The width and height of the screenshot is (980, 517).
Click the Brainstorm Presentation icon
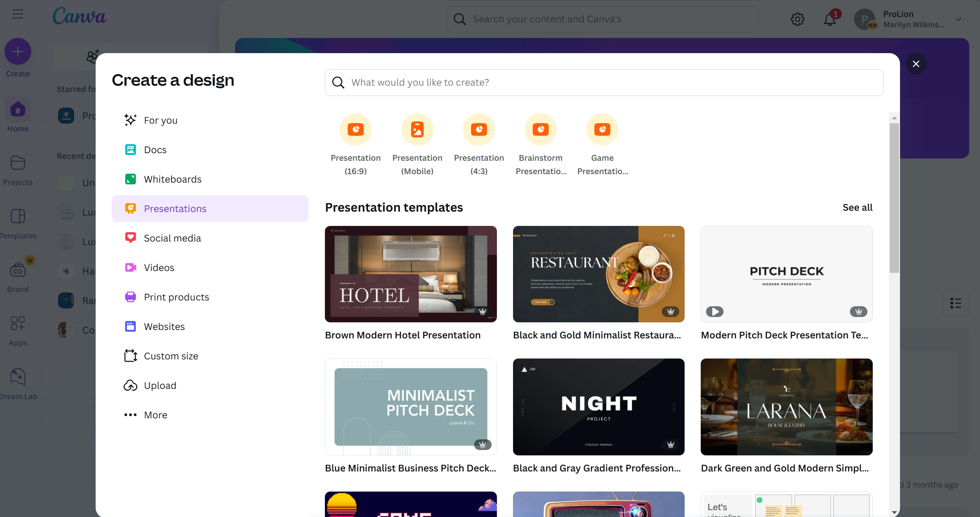tap(541, 129)
